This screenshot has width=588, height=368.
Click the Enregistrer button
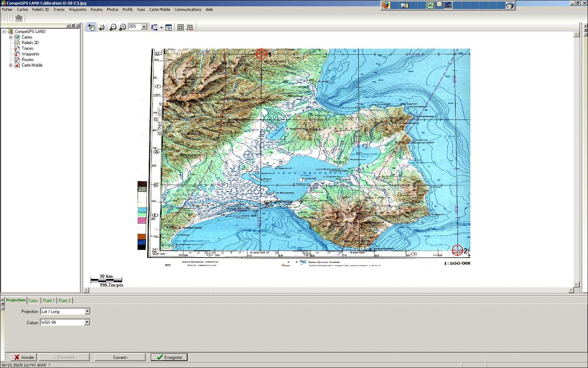point(169,357)
